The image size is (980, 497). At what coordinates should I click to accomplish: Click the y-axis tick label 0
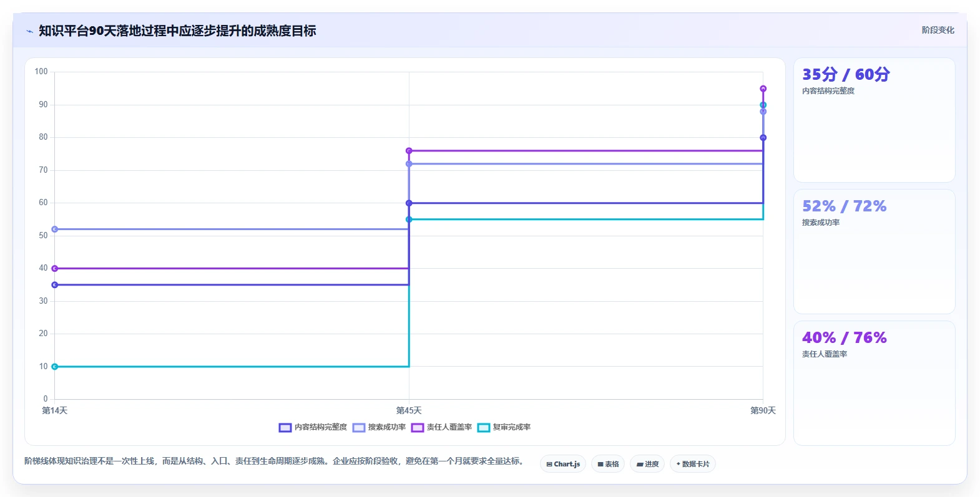pyautogui.click(x=46, y=399)
